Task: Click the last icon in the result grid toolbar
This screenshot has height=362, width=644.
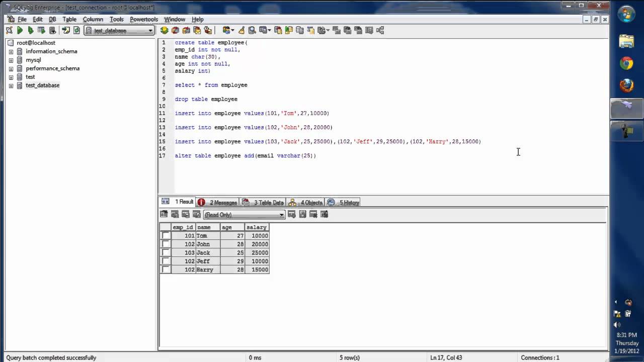Action: point(324,214)
